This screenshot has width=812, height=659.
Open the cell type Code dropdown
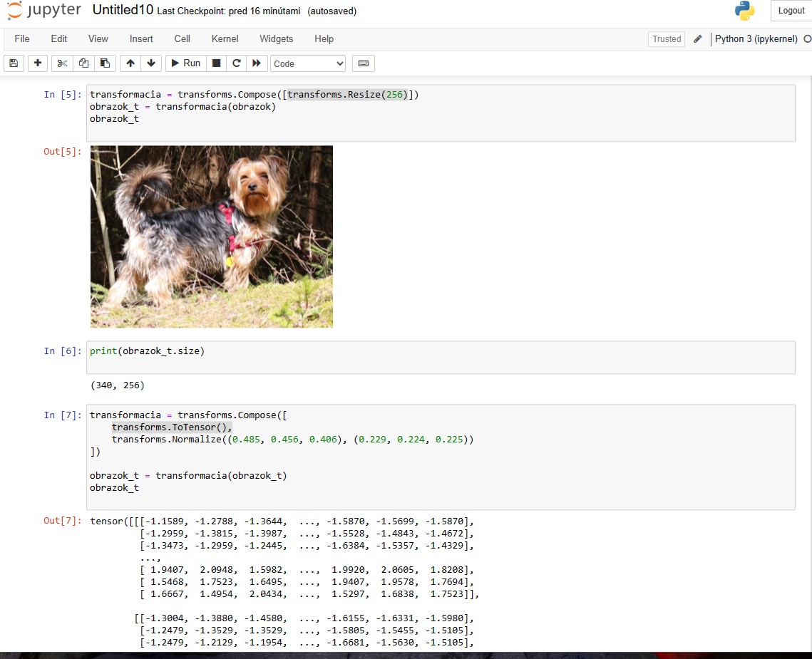coord(308,63)
